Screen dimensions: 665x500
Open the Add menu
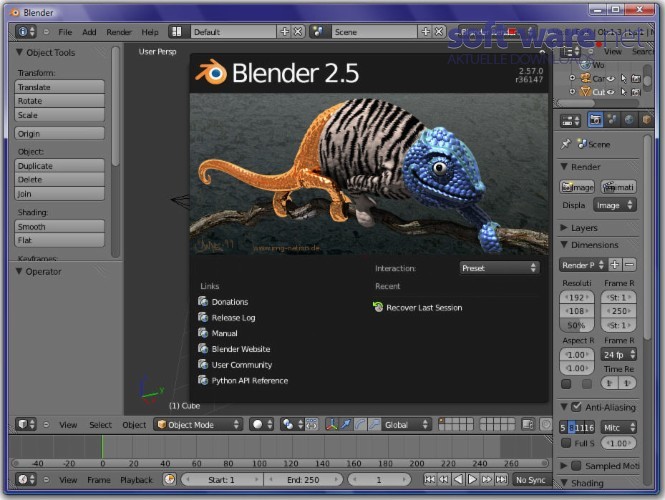tap(89, 32)
